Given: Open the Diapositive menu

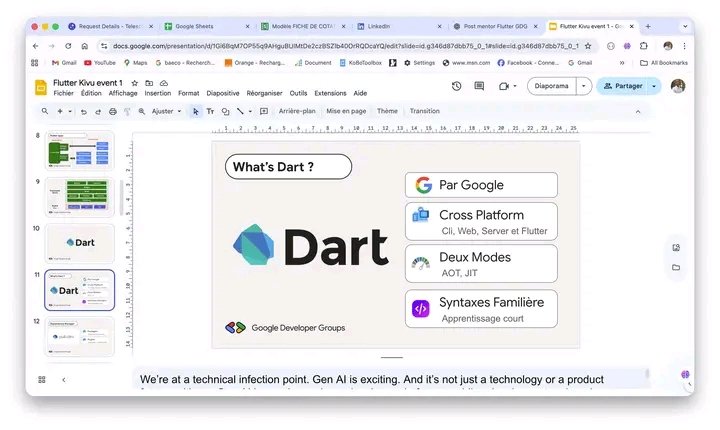Looking at the screenshot, I should point(223,93).
